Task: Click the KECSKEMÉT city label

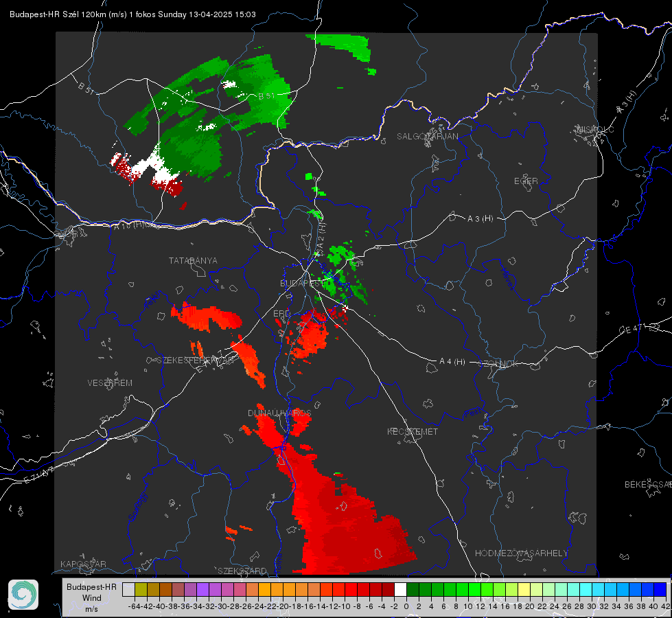Action: [x=413, y=431]
